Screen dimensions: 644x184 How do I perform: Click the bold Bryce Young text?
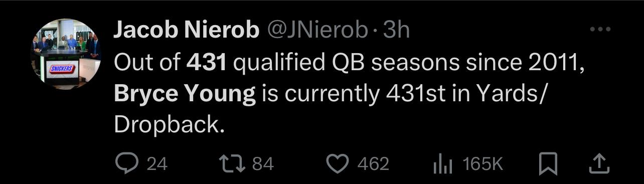pyautogui.click(x=185, y=95)
